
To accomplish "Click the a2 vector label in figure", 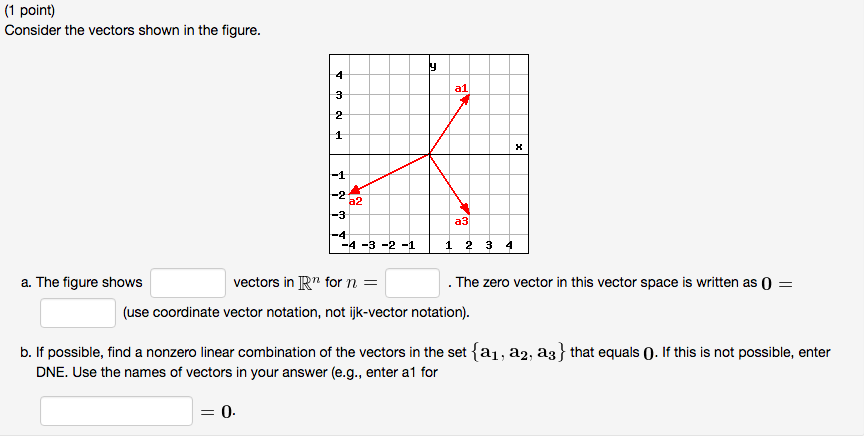I will click(355, 201).
